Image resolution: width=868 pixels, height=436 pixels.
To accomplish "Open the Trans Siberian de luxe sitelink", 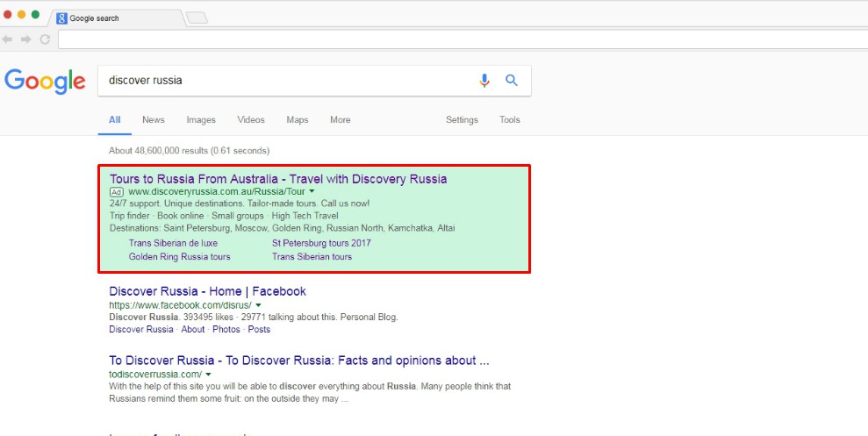I will click(173, 243).
